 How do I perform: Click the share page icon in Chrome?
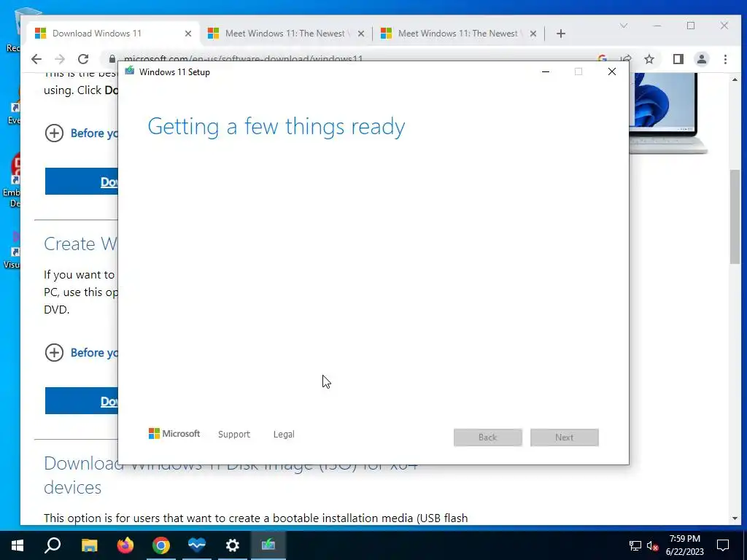626,58
